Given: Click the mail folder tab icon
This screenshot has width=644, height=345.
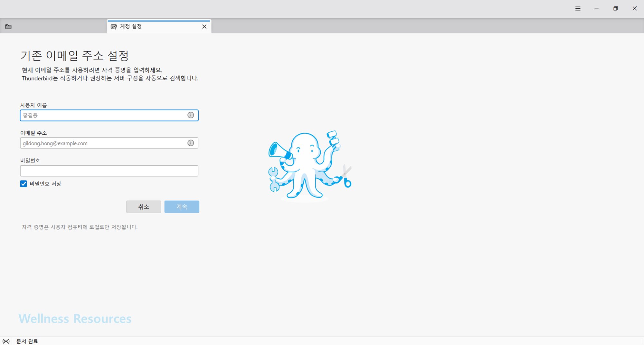Looking at the screenshot, I should (x=8, y=27).
